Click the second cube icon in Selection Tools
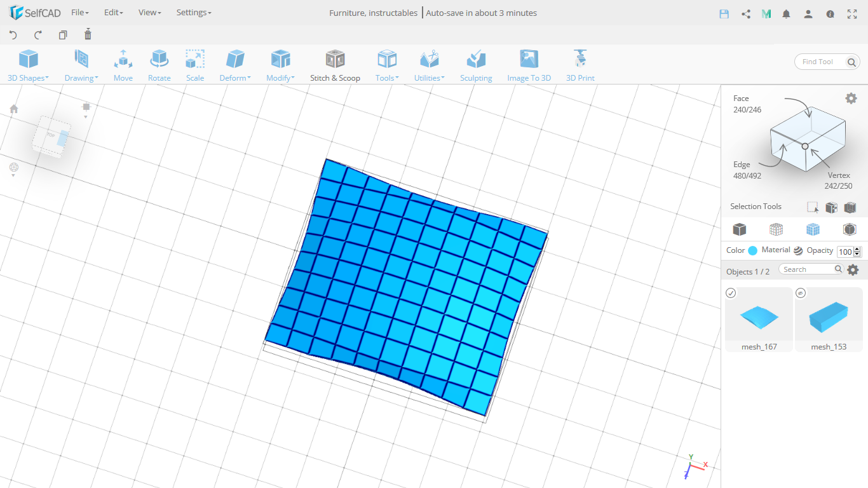 pyautogui.click(x=831, y=207)
